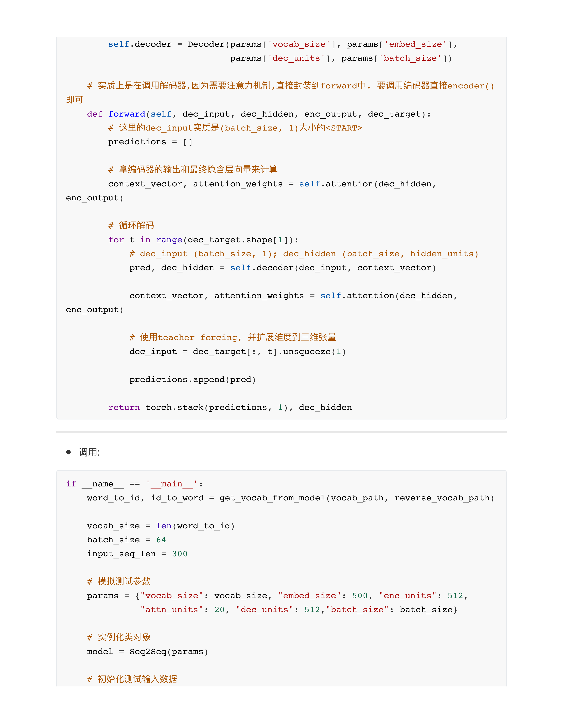The height and width of the screenshot is (728, 563).
Task: Click the 'def forward' function definition line
Action: coord(259,114)
